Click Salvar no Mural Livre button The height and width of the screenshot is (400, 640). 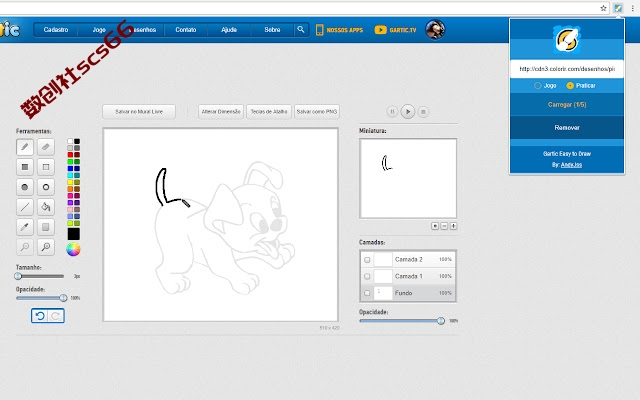click(139, 111)
